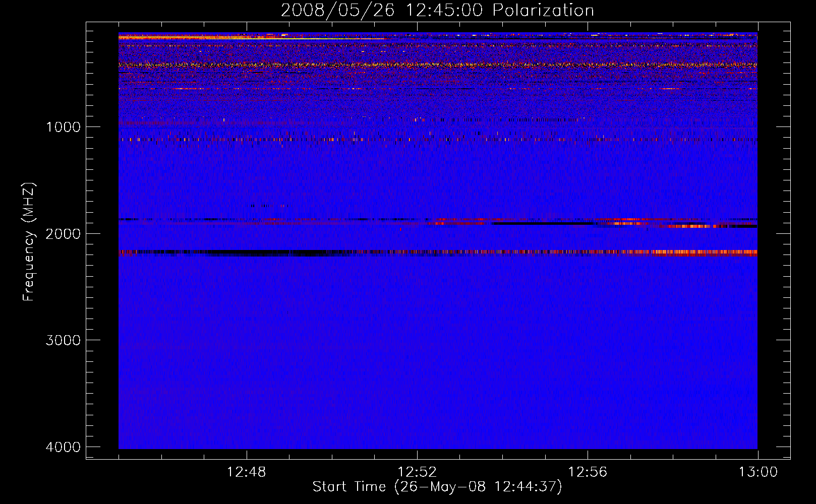
Task: Click the 12:56 time tick label
Action: tap(588, 472)
